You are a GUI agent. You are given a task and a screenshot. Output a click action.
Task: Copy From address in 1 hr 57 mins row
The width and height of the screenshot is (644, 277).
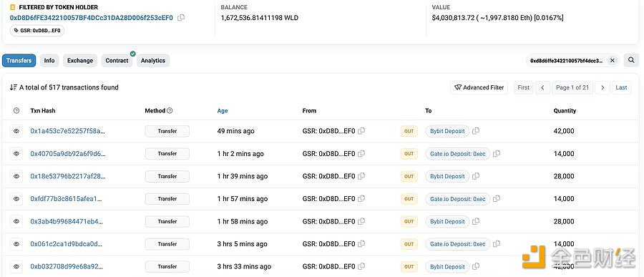coord(361,199)
